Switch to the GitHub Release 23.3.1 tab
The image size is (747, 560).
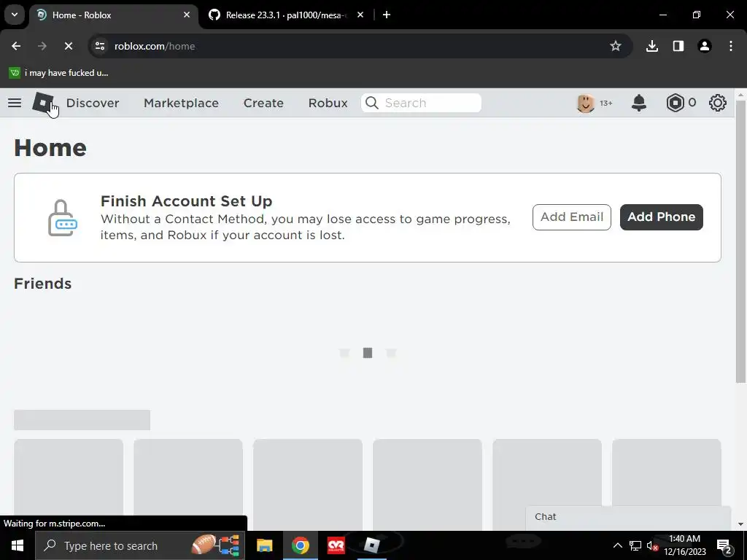click(286, 15)
